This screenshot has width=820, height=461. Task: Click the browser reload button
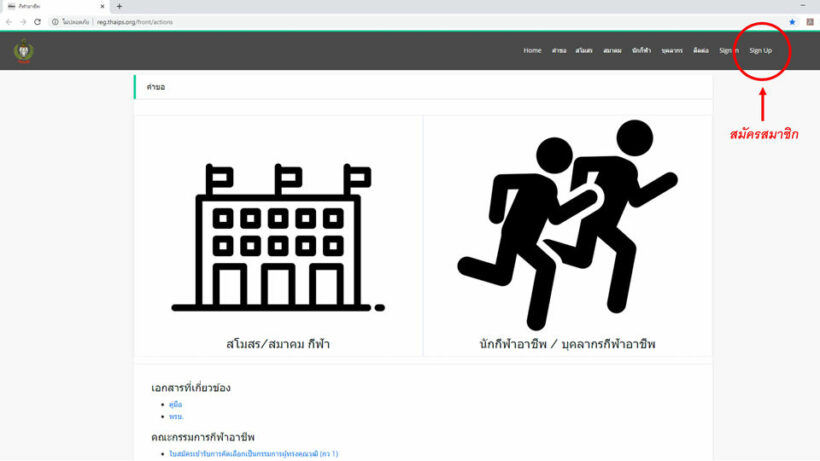click(x=37, y=21)
